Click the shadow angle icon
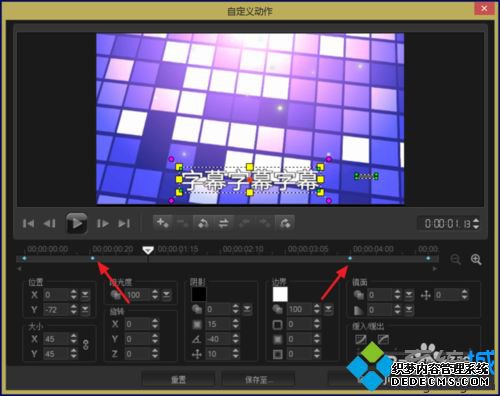500x396 pixels. (197, 339)
